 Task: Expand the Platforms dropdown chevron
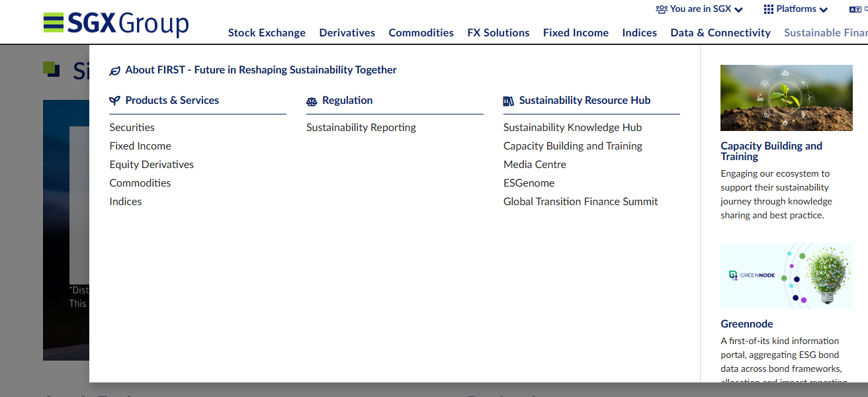pos(823,9)
